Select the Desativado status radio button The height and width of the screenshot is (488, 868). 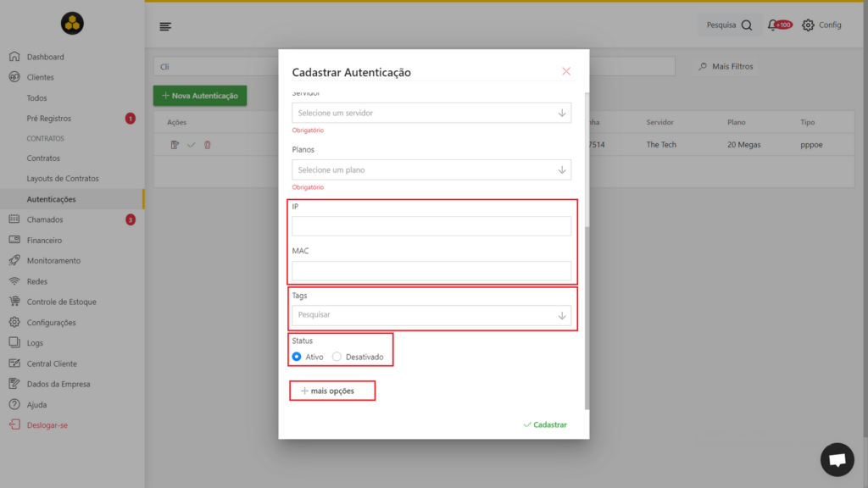337,357
